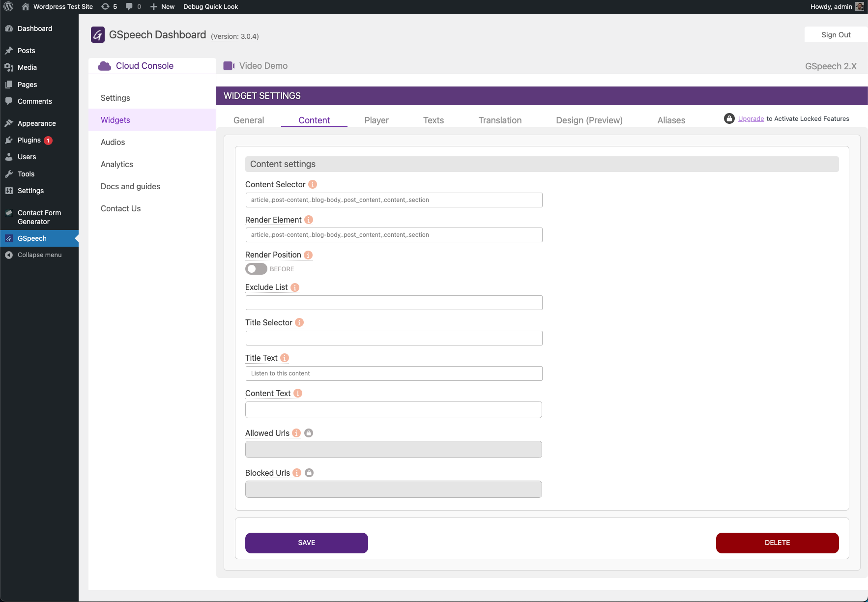
Task: Open Tools in WordPress sidebar
Action: (39, 174)
